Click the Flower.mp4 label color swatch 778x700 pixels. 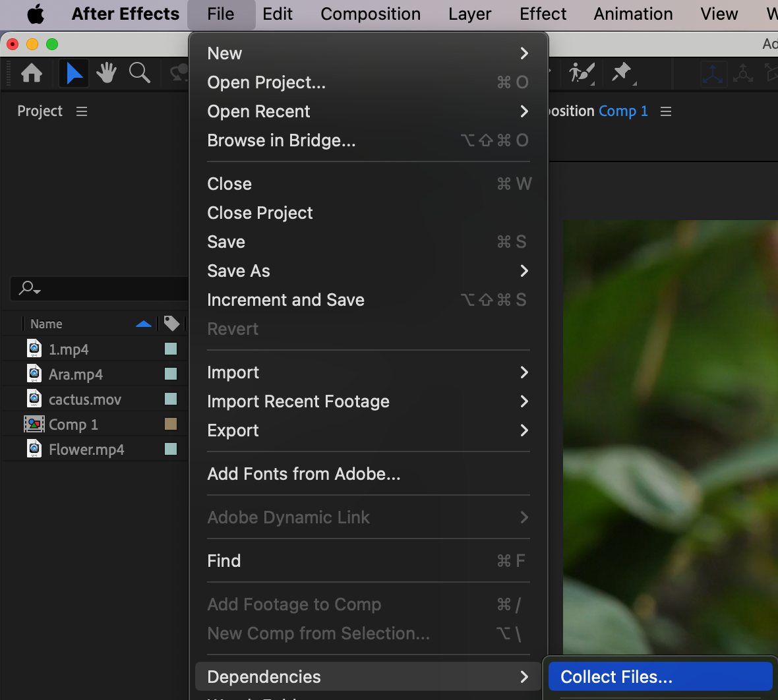171,449
